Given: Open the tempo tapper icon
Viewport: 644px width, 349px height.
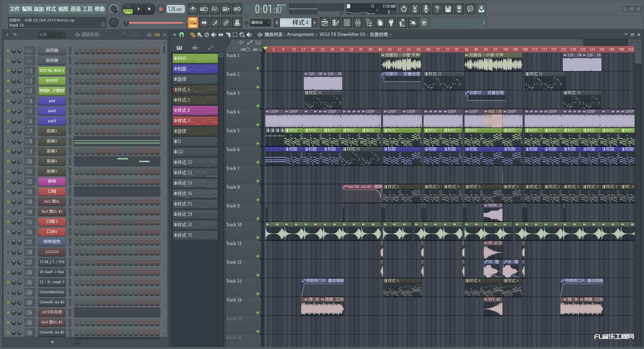Looking at the screenshot, I should point(402,23).
